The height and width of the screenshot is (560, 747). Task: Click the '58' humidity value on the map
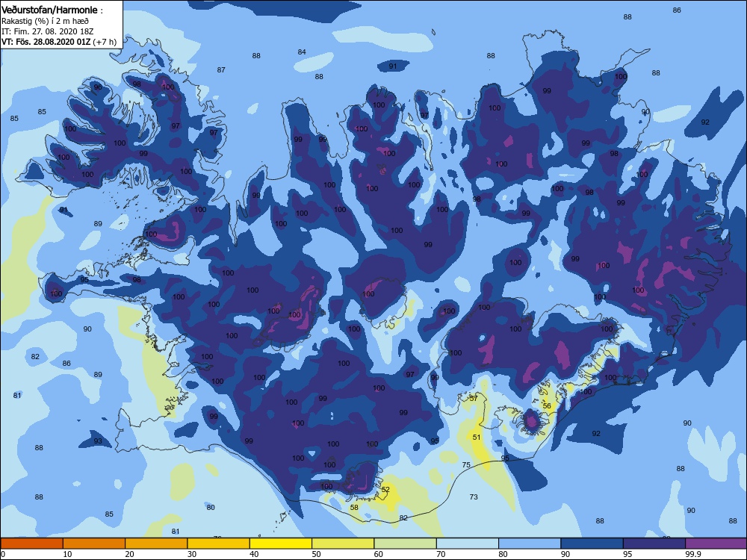pos(354,508)
